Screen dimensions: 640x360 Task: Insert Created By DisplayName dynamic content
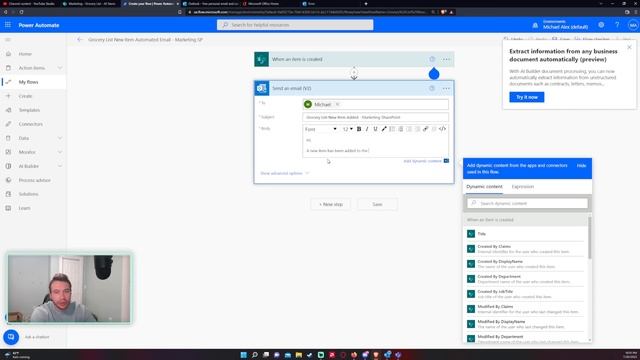pyautogui.click(x=525, y=264)
